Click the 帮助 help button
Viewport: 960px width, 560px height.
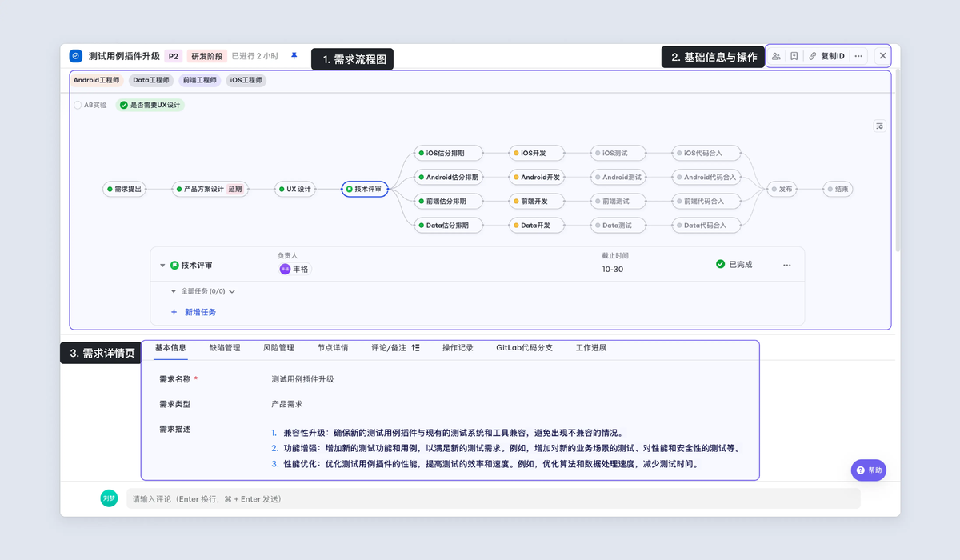tap(868, 470)
